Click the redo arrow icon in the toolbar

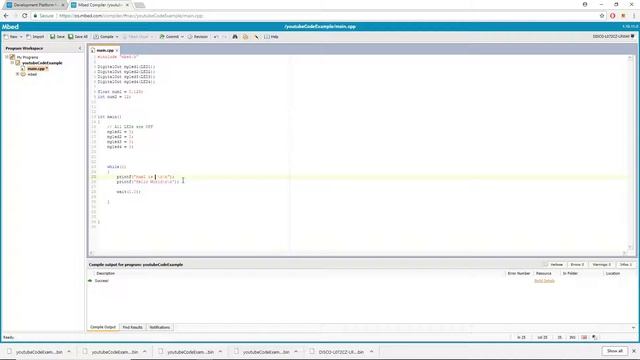point(224,37)
